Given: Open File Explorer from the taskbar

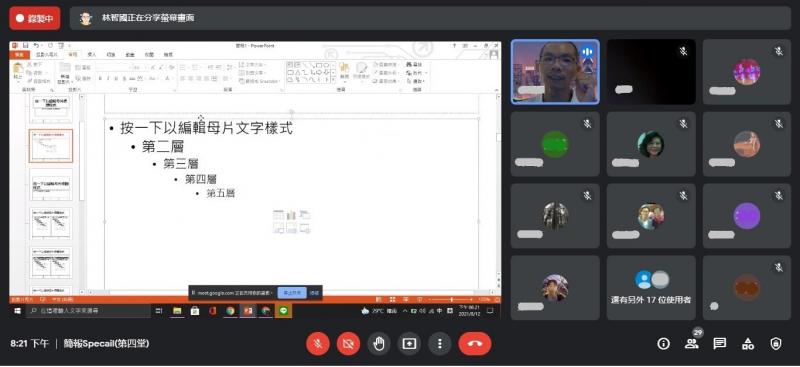Looking at the screenshot, I should (177, 310).
